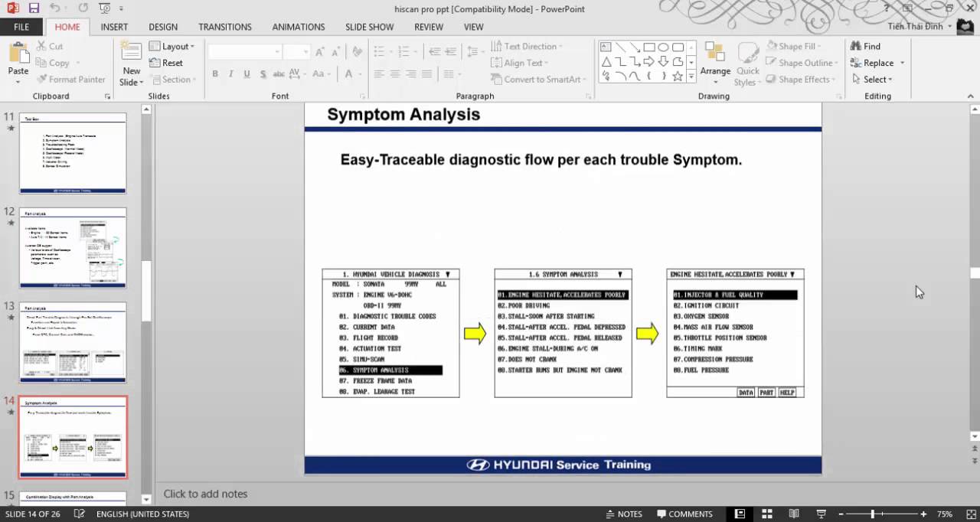Start Slide Show from status bar

coord(821,514)
